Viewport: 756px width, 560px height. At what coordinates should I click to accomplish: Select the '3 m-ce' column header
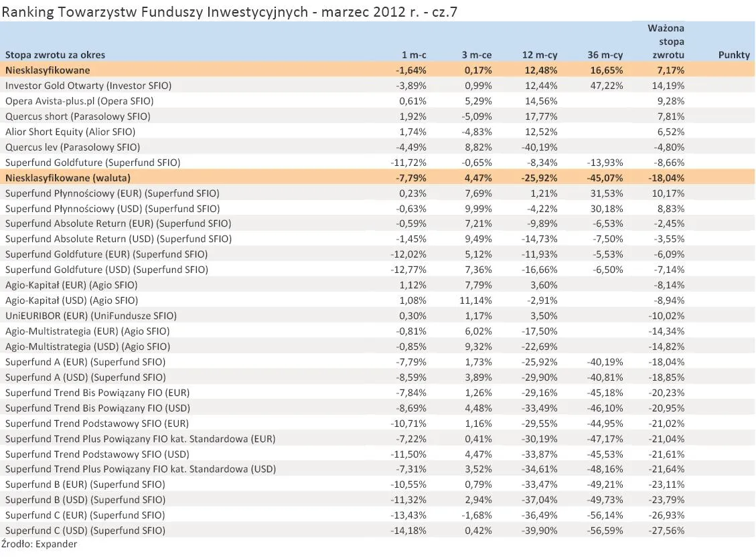[477, 55]
